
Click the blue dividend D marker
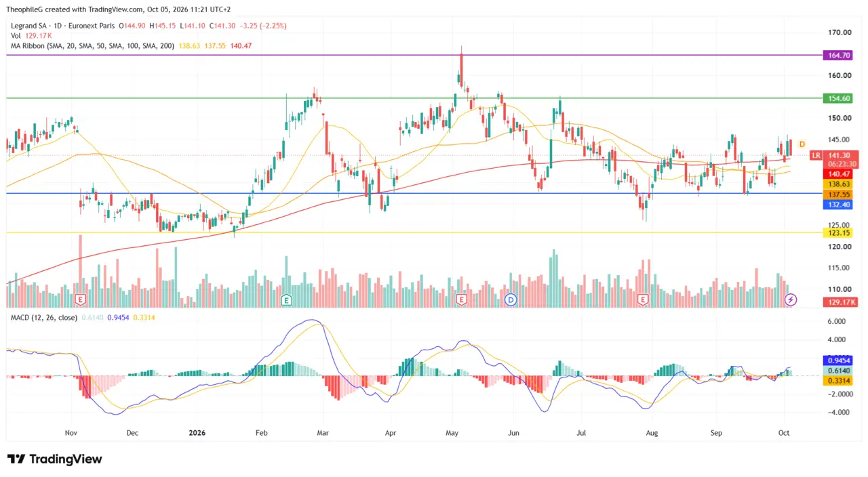511,299
